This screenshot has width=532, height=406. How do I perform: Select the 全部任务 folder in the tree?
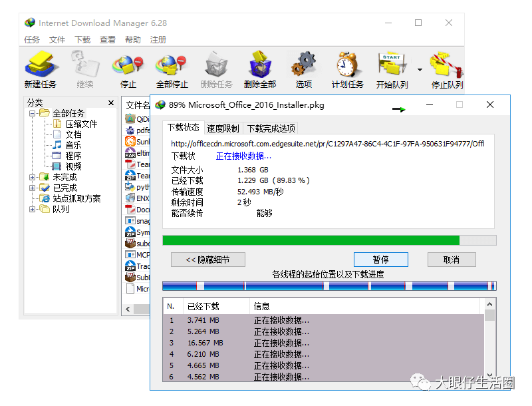coord(68,113)
